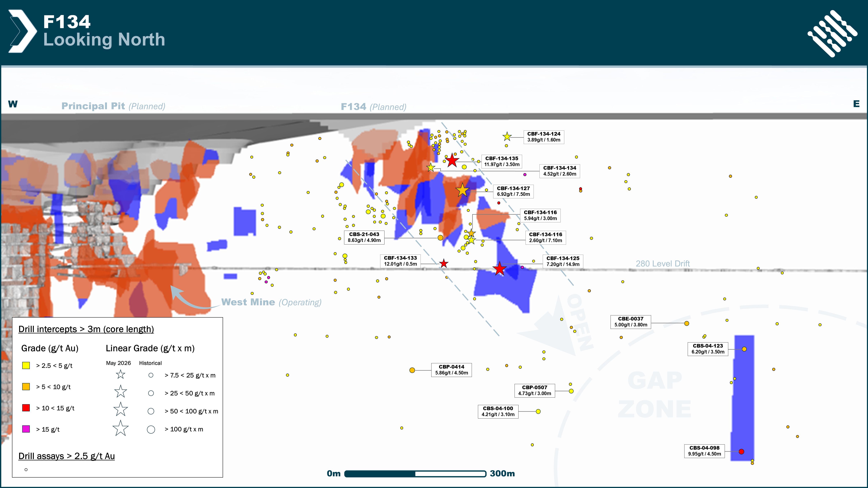
Task: Select the red circle marker for CBS-04-098
Action: point(741,452)
